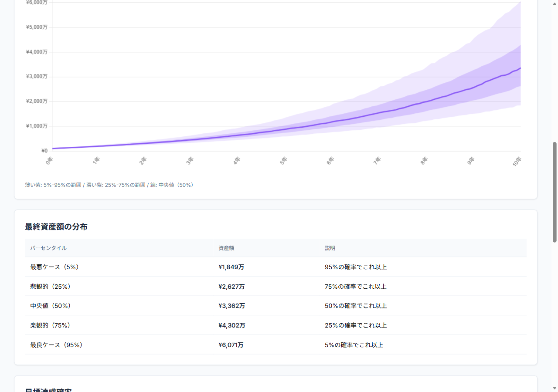
Task: Click the 説明 column header
Action: click(330, 248)
